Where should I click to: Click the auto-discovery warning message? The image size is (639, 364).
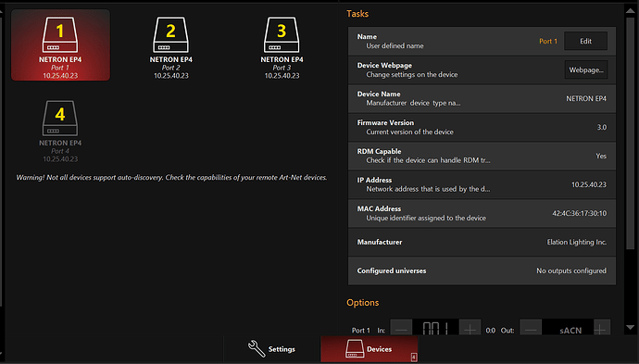[x=171, y=177]
